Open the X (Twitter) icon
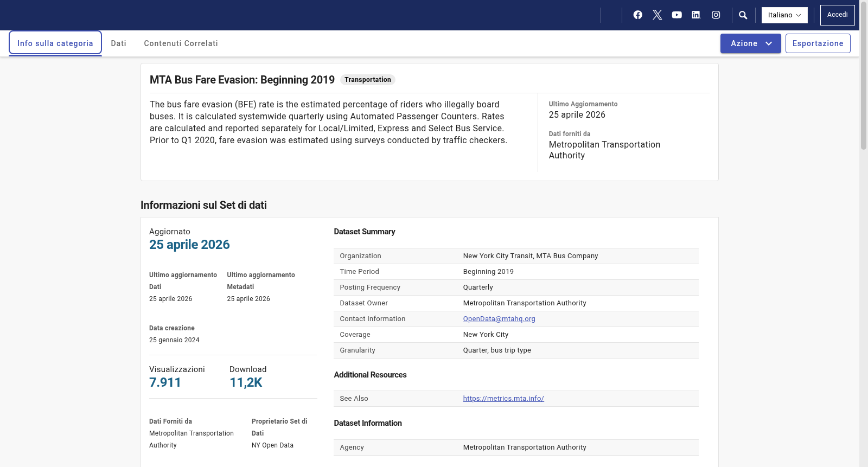This screenshot has height=467, width=868. (658, 15)
